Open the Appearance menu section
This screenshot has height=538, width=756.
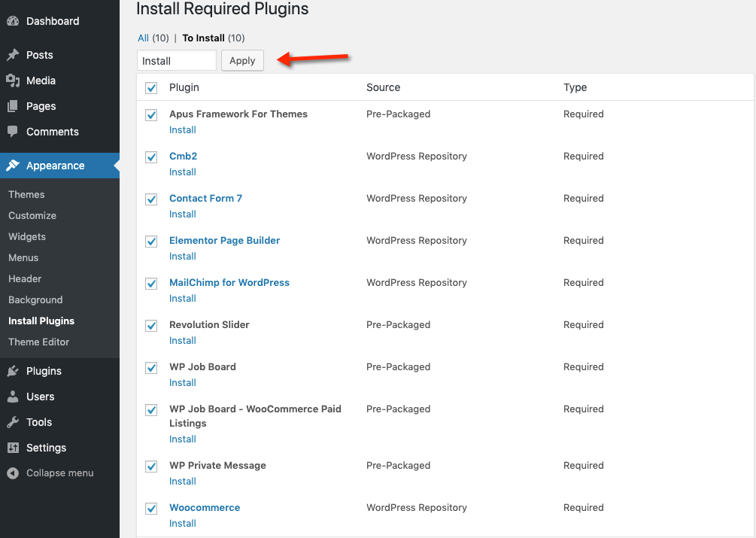[x=55, y=166]
